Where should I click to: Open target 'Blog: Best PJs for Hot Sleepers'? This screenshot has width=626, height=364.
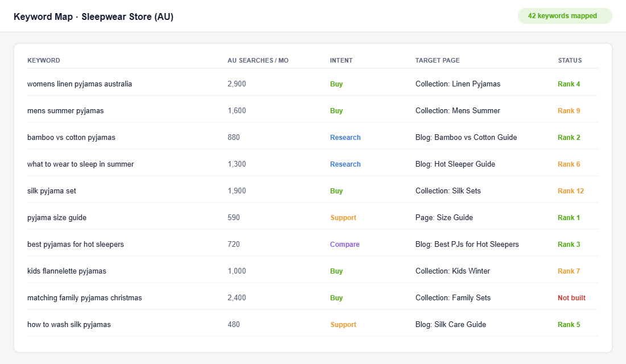(x=467, y=244)
